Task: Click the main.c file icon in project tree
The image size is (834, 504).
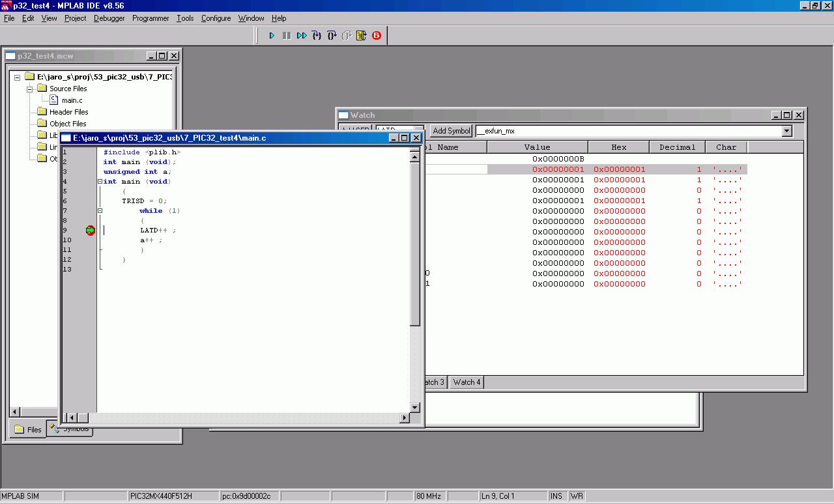Action: [54, 100]
